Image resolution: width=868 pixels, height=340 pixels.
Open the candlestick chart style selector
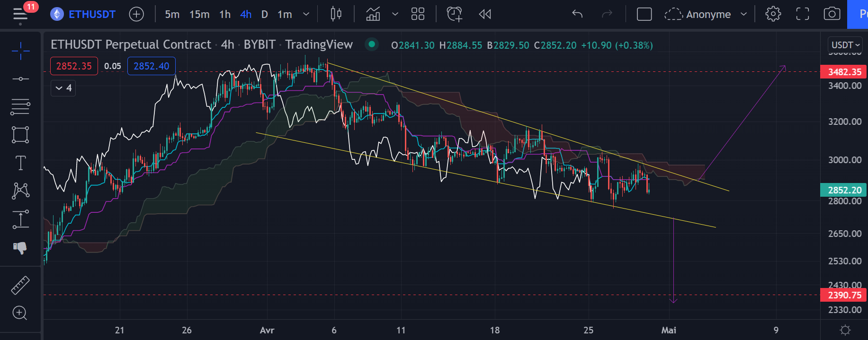(336, 14)
